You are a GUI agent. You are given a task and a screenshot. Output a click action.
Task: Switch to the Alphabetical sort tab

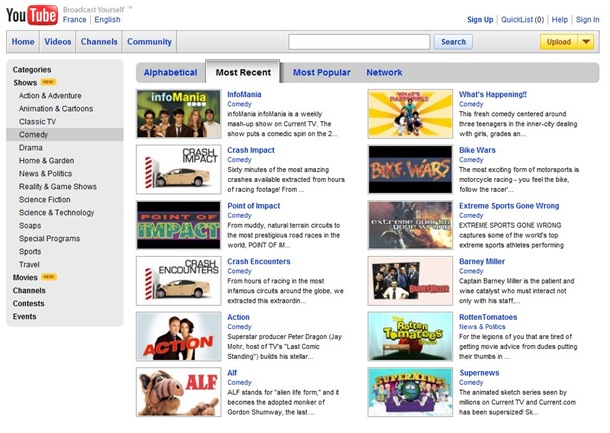click(170, 72)
